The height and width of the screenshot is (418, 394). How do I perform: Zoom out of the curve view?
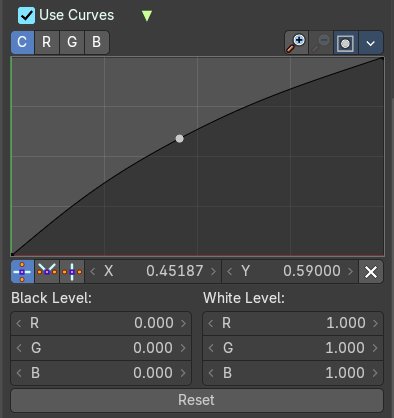pyautogui.click(x=321, y=43)
